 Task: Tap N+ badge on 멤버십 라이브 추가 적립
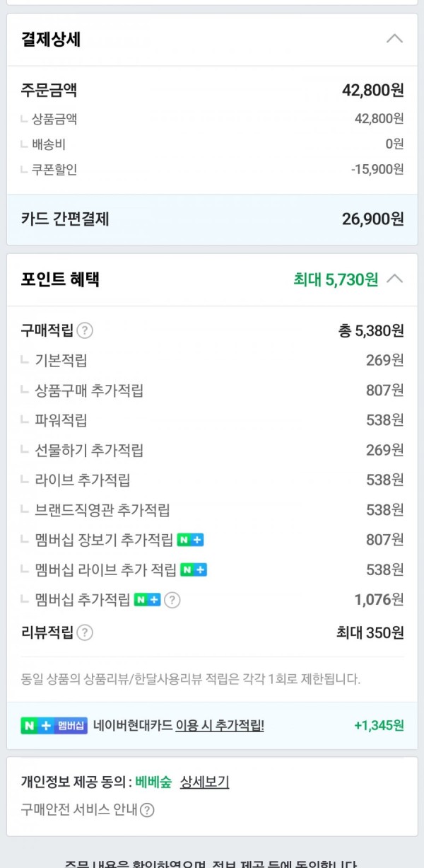(x=194, y=569)
